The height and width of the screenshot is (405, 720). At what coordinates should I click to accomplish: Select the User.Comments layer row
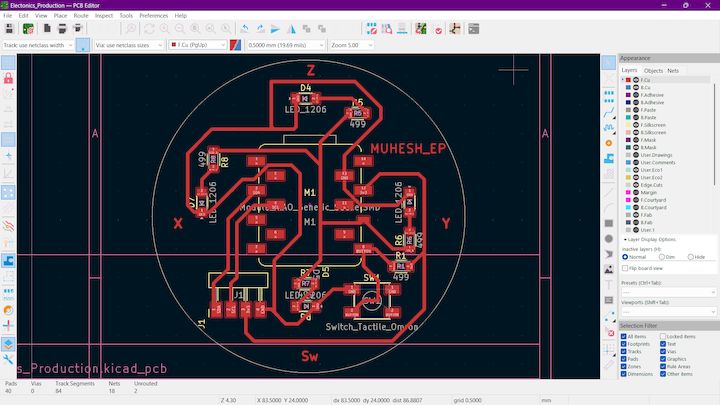coord(666,163)
